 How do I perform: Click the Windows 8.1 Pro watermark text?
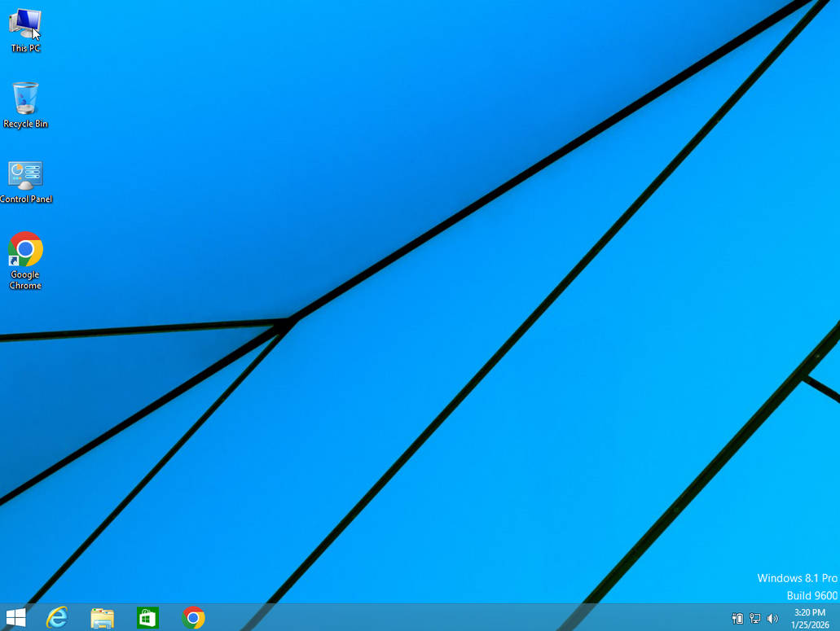tap(796, 578)
